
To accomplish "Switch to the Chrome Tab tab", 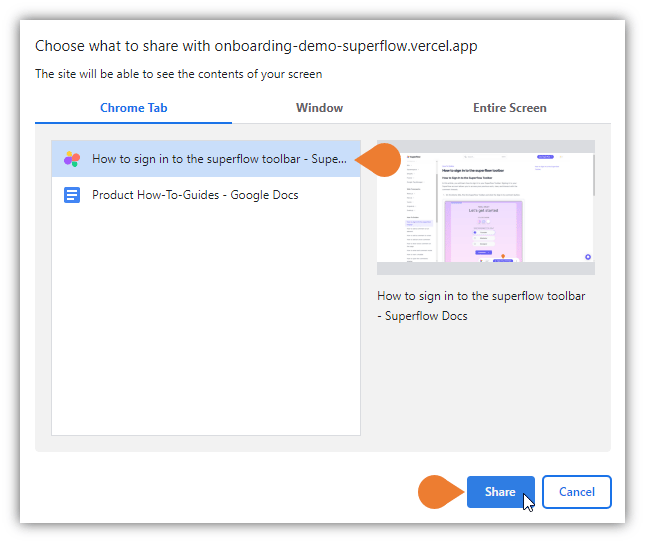I will [134, 108].
